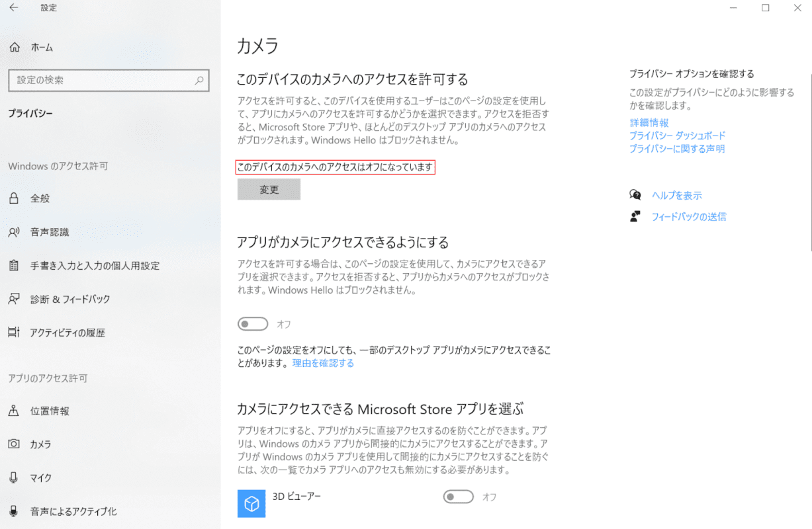Screen dimensions: 812x529
Task: Click アプリのアクセス許可 section label
Action: [x=48, y=378]
